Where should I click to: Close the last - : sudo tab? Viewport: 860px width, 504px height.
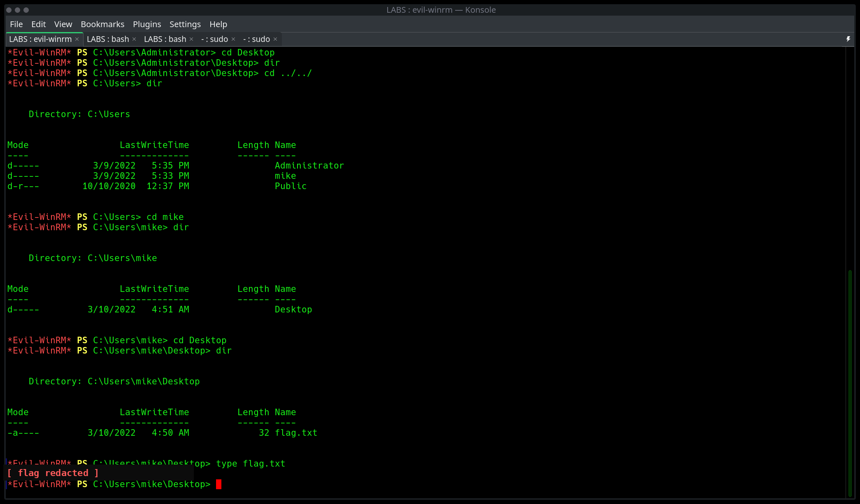pyautogui.click(x=275, y=39)
